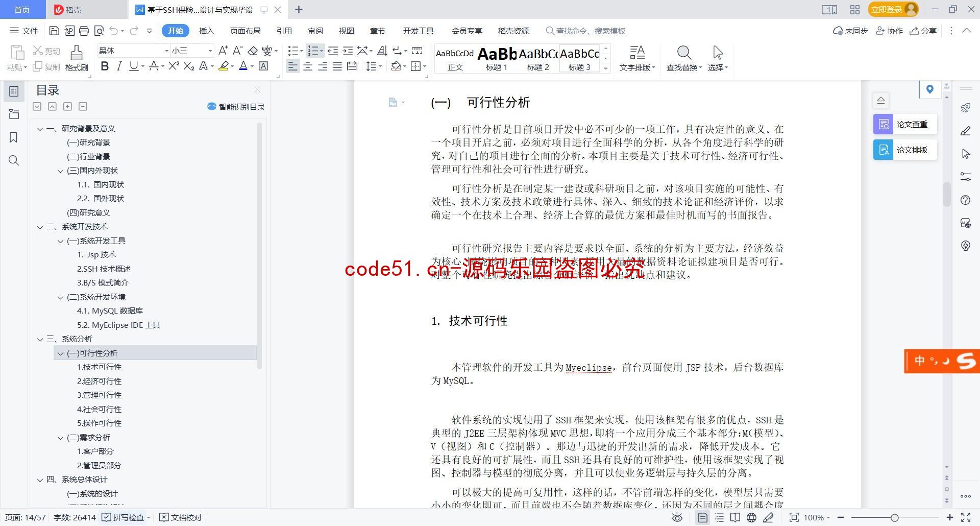This screenshot has width=980, height=526.
Task: Toggle Bold formatting
Action: (105, 66)
